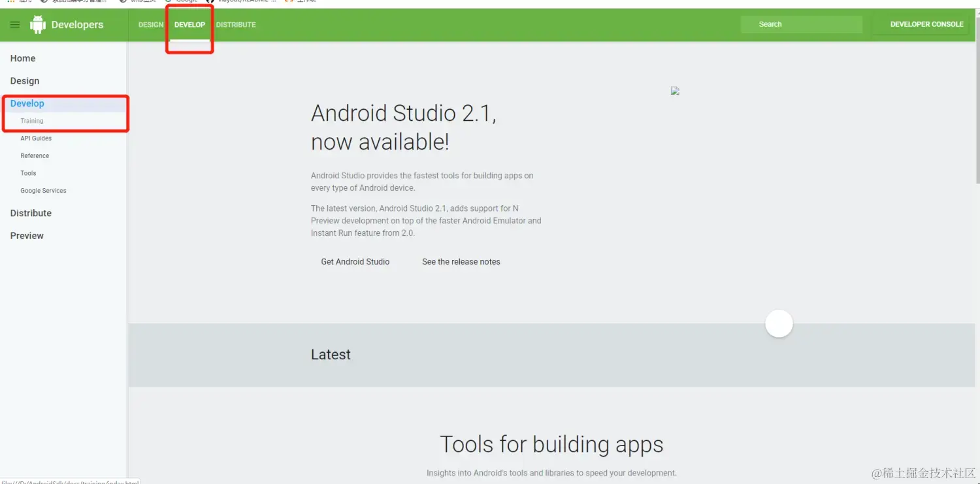Open the Training sidebar link
Screen dimensions: 980x484
point(32,121)
